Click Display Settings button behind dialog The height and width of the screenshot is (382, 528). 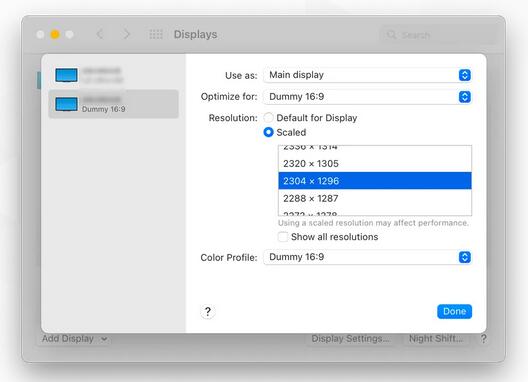[350, 339]
